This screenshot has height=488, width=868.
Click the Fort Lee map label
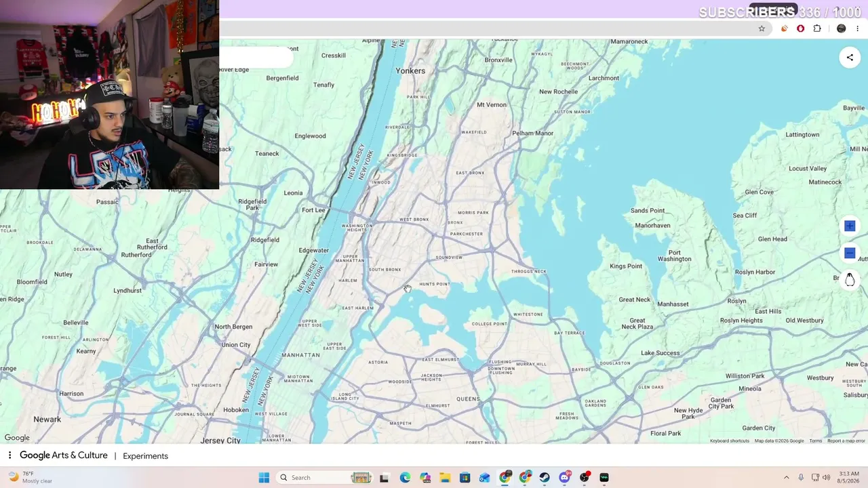tap(313, 210)
